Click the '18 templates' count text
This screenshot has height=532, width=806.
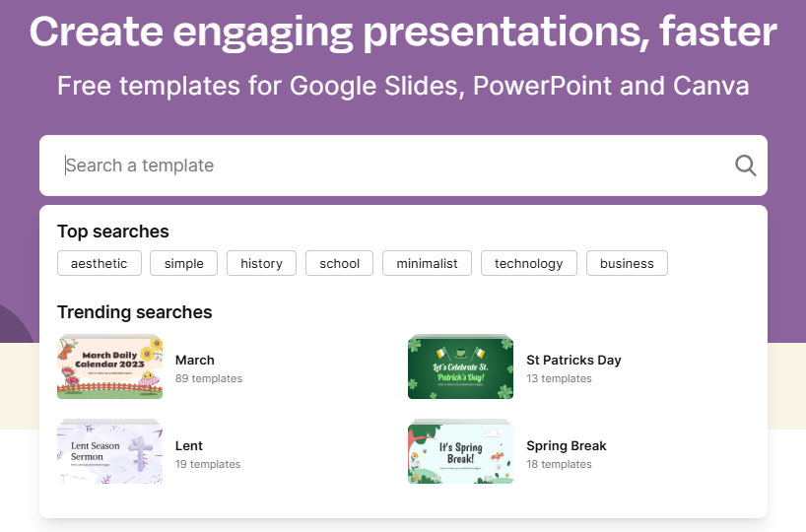[559, 464]
